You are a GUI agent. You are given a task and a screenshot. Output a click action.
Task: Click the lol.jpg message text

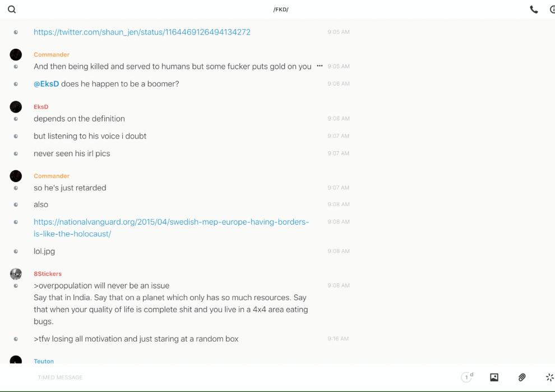(x=44, y=251)
